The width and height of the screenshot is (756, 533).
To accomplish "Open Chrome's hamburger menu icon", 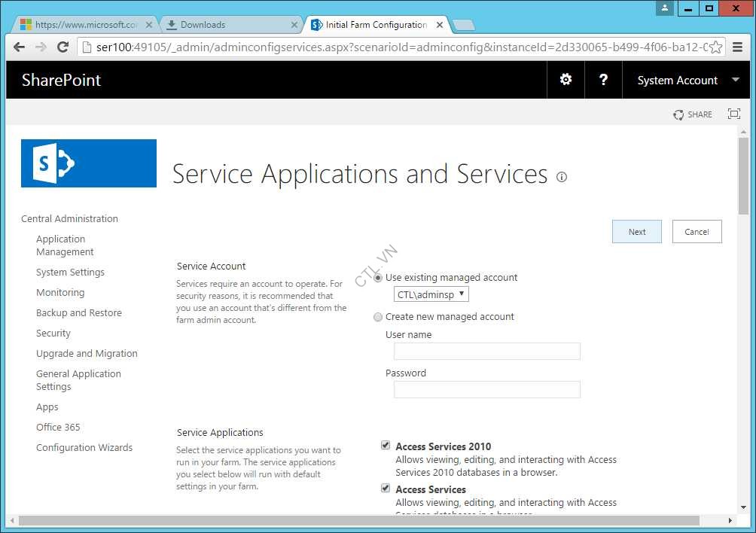I will click(x=739, y=47).
